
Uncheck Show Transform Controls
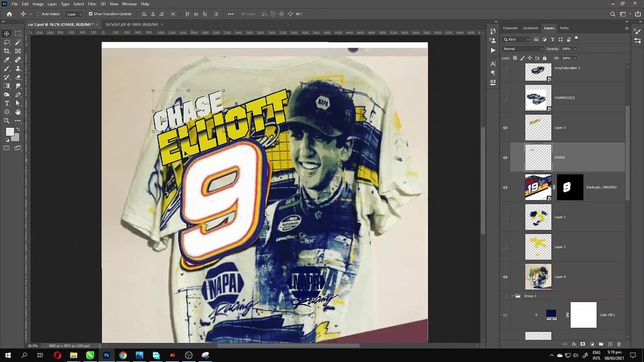point(91,14)
